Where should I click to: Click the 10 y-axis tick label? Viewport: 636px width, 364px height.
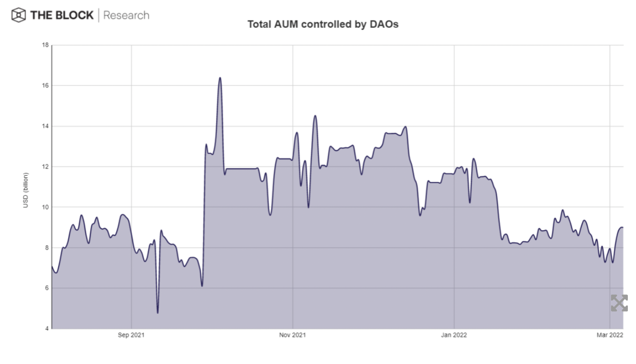coord(45,207)
